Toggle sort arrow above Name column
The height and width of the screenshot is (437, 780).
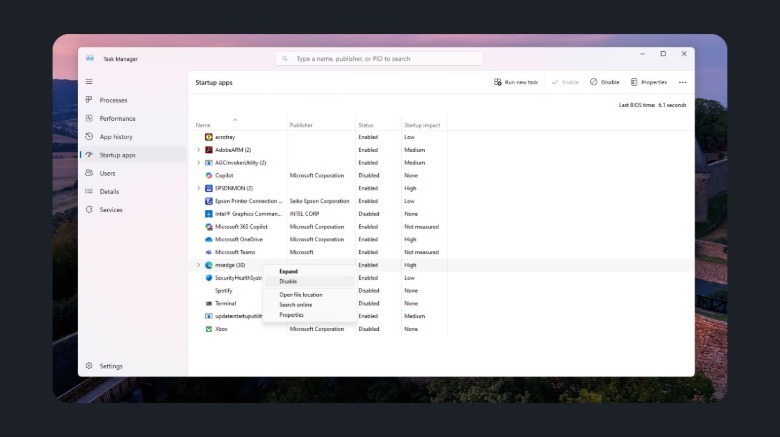point(235,119)
